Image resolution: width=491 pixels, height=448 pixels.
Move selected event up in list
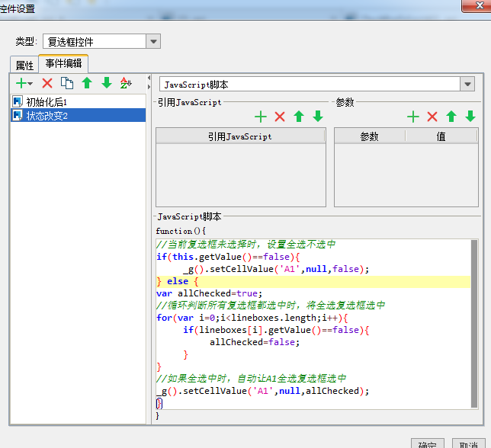coord(87,83)
